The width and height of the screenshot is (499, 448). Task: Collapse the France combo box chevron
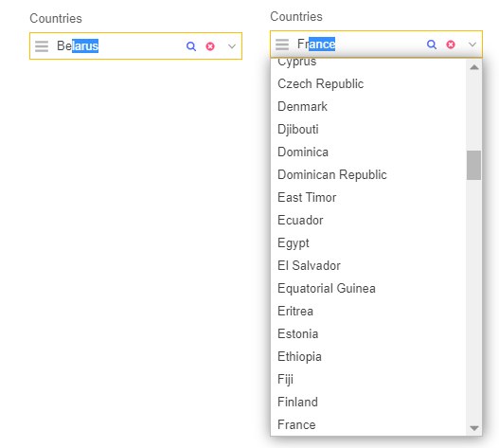472,45
